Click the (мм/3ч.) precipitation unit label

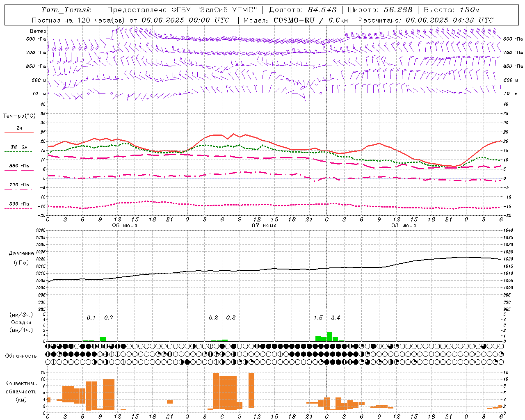21,315
